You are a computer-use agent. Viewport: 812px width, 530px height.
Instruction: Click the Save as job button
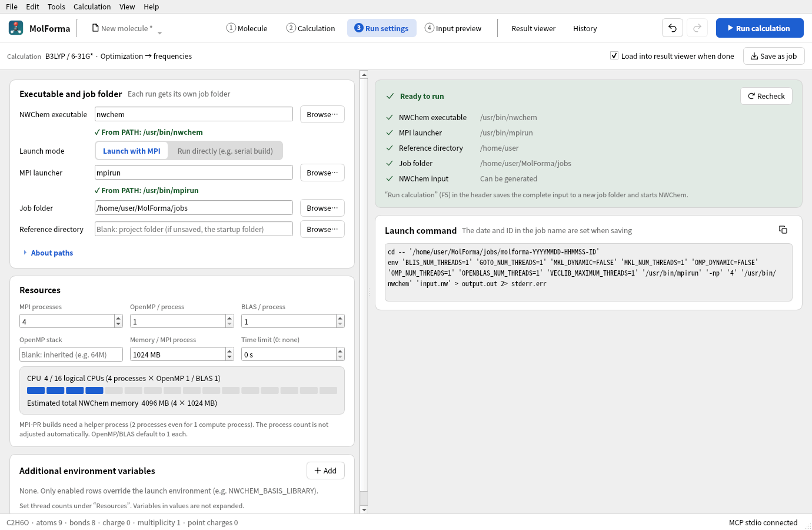774,56
